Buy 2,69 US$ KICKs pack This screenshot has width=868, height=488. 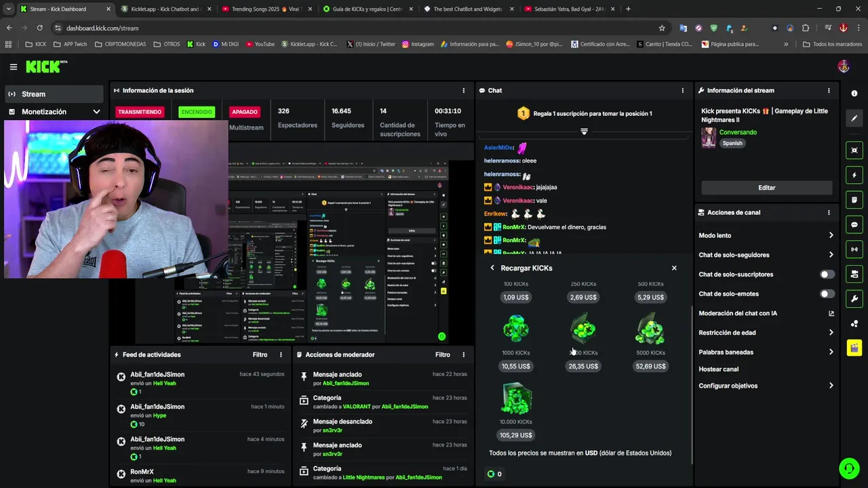click(583, 298)
